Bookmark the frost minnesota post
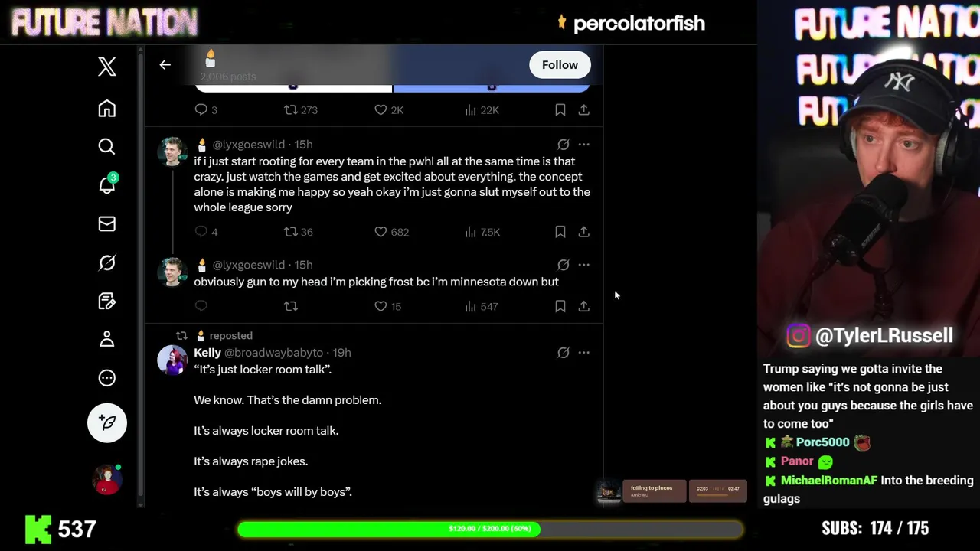 (560, 306)
